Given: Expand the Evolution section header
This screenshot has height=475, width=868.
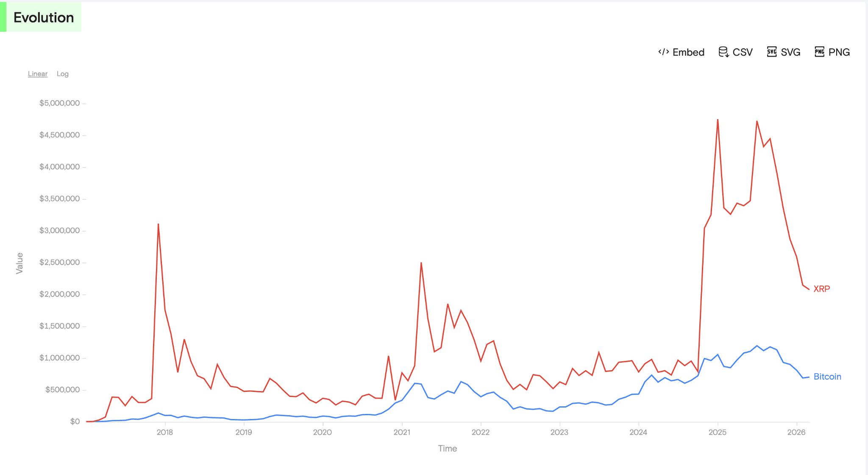Looking at the screenshot, I should coord(44,17).
